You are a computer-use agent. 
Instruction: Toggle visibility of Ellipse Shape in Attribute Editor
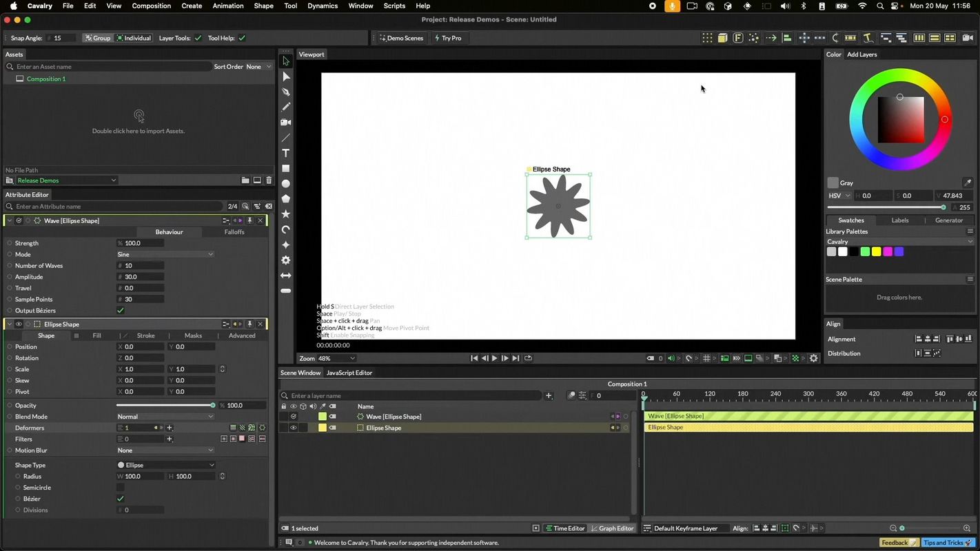[19, 324]
